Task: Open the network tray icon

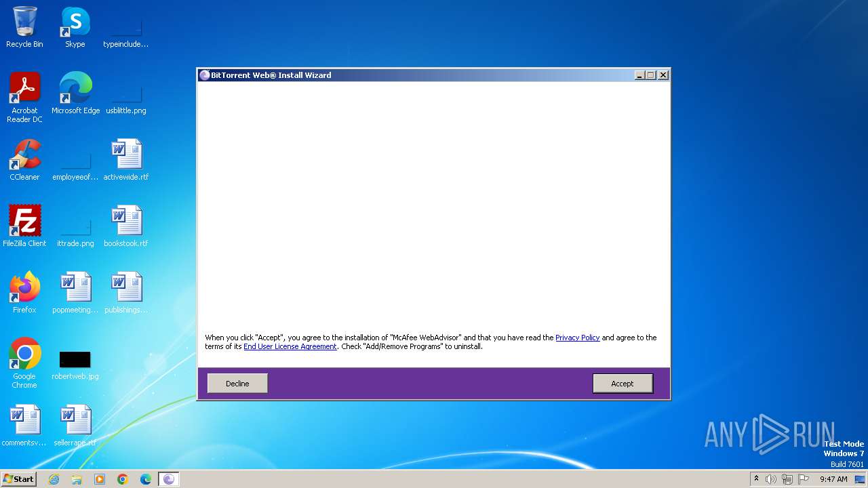Action: (x=787, y=479)
